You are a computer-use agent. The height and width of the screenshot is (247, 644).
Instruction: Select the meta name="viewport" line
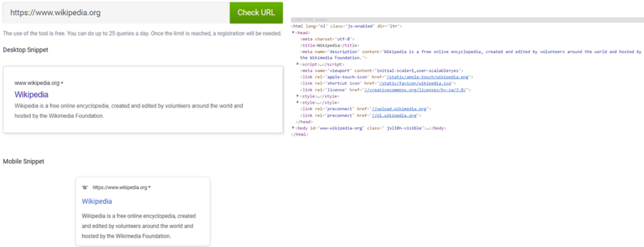point(382,71)
